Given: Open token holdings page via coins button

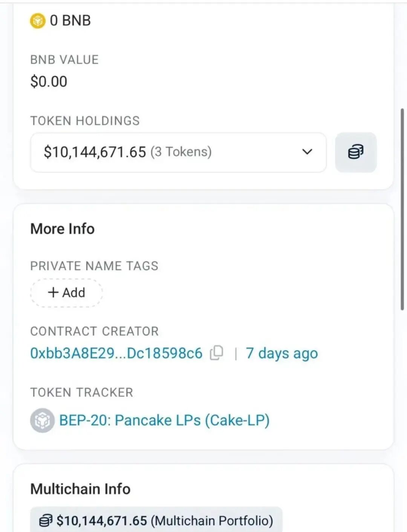Looking at the screenshot, I should point(356,152).
